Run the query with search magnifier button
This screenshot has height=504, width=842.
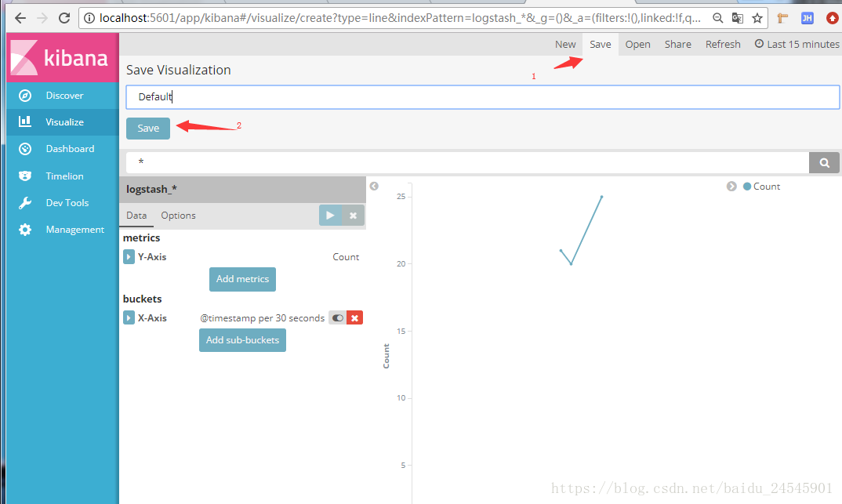point(824,162)
